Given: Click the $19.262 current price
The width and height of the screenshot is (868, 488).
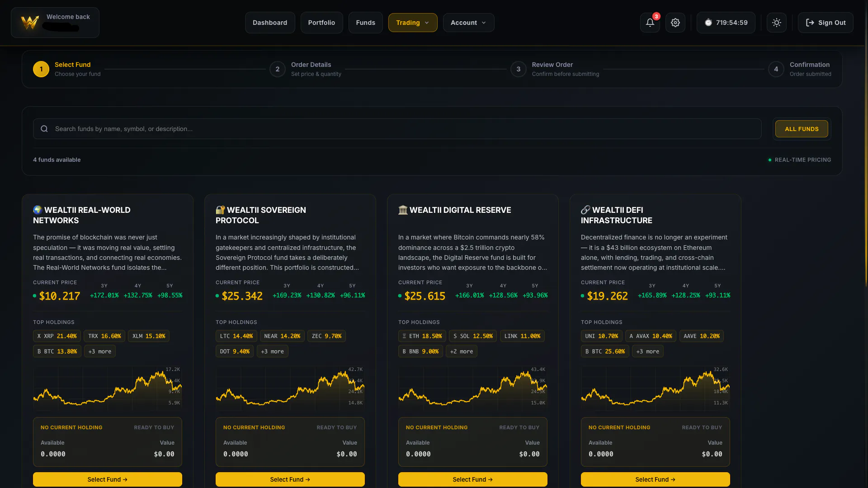Looking at the screenshot, I should click(x=607, y=296).
